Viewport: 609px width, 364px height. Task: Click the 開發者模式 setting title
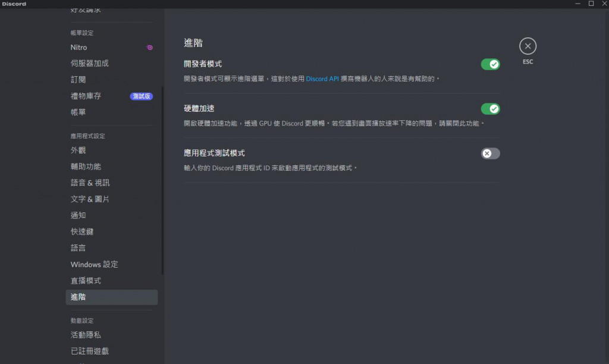(x=203, y=64)
